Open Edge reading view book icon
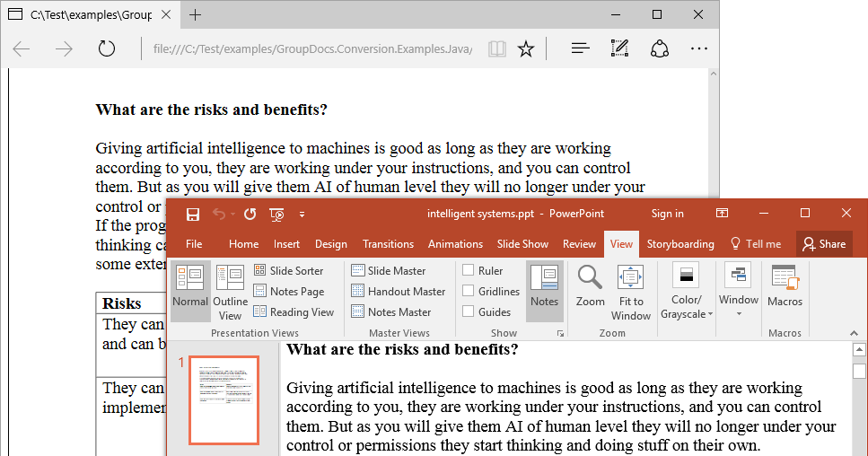Viewport: 868px width, 456px height. pos(496,48)
